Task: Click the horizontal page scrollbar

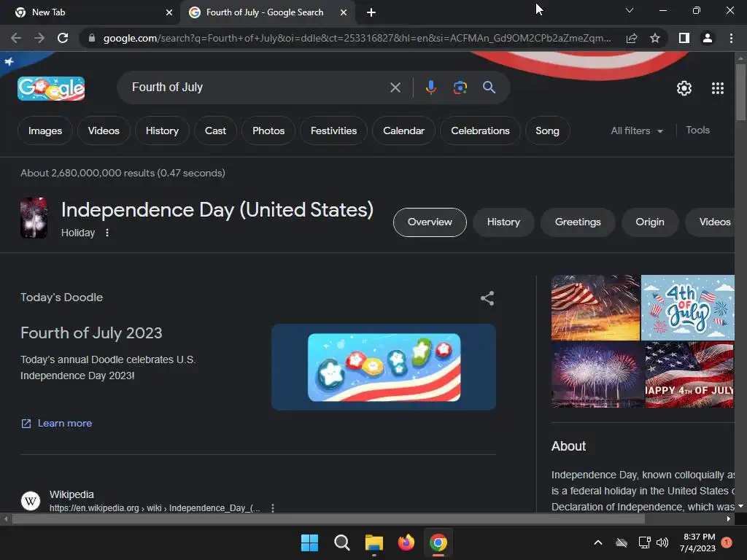Action: 329,518
